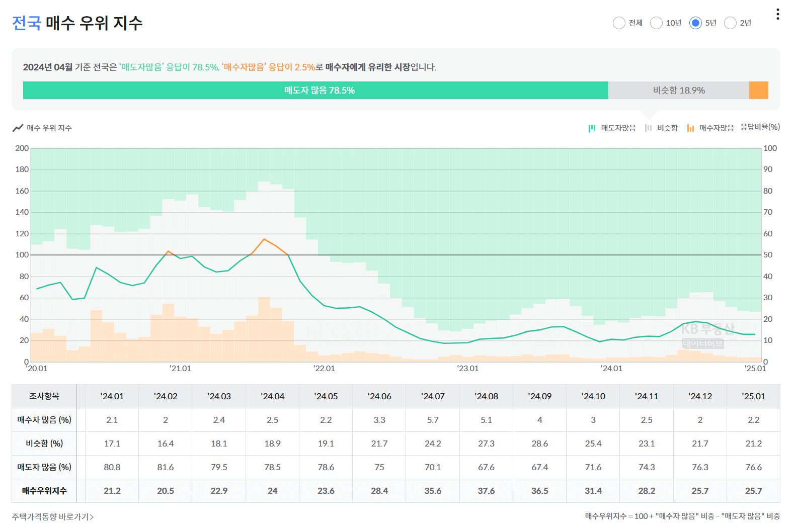
Task: Click the 매수자 많음 (%) row label
Action: [x=44, y=420]
